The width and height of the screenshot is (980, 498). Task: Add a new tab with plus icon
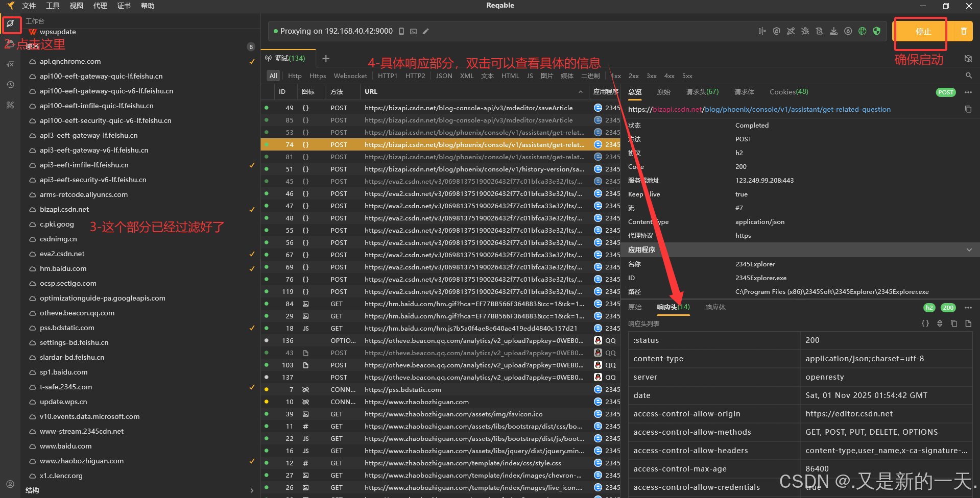326,59
